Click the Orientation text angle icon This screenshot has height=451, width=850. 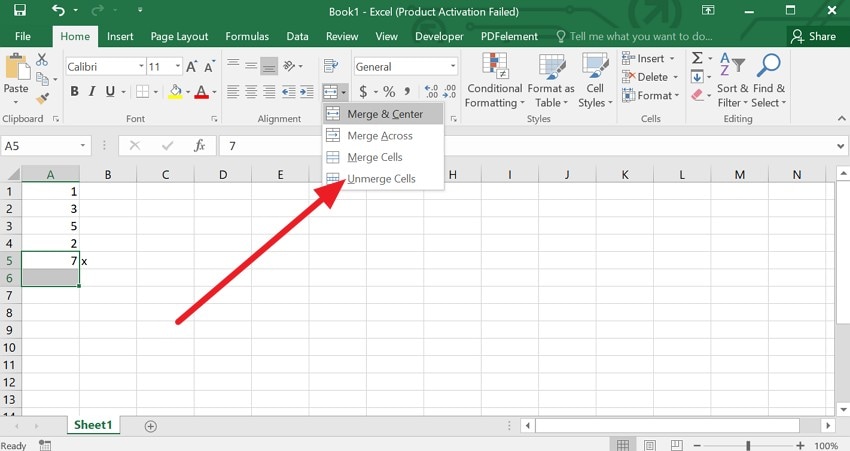point(289,66)
